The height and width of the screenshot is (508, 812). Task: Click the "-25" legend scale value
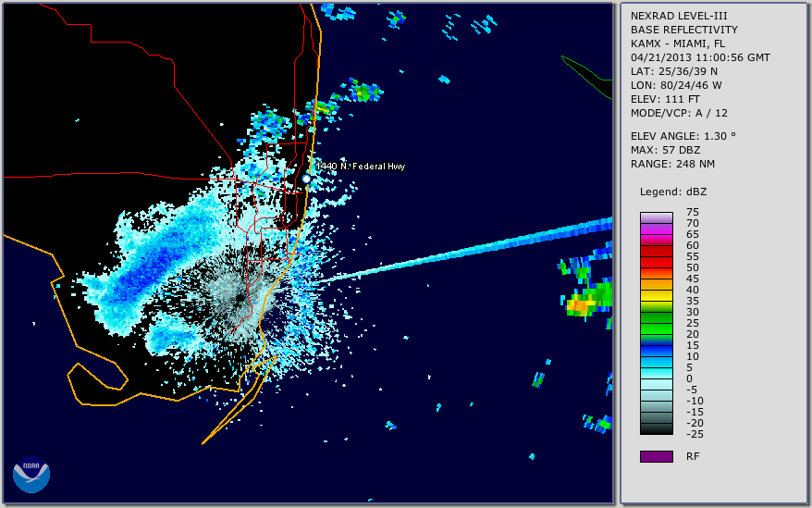[x=695, y=434]
